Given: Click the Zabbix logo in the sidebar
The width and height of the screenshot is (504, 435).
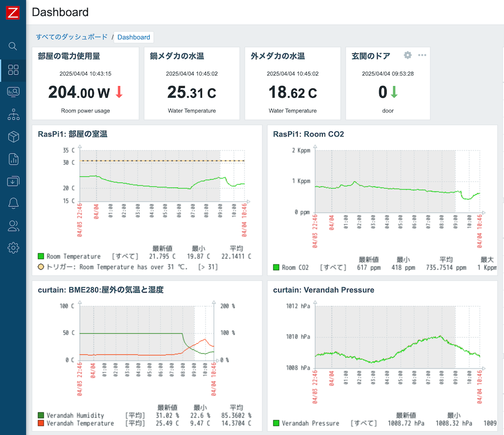Looking at the screenshot, I should click(x=13, y=13).
